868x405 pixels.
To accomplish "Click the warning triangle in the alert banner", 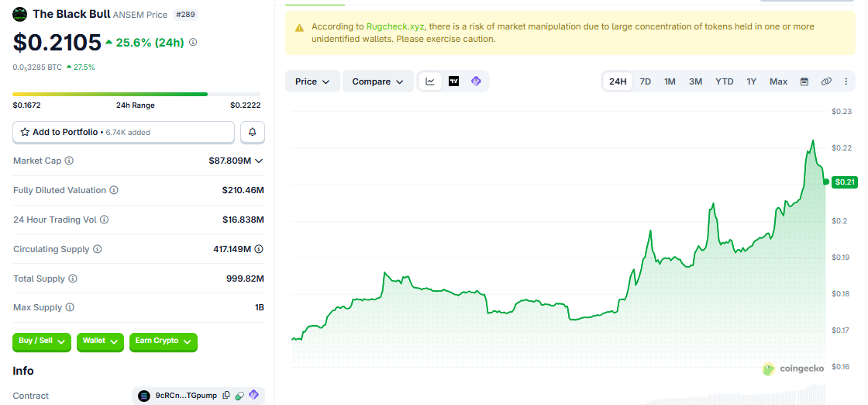I will coord(299,27).
